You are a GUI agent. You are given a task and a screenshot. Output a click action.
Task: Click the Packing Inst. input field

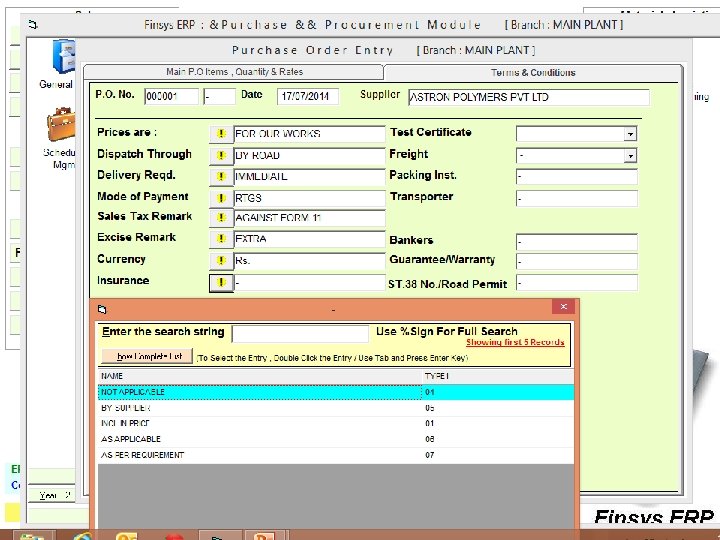(577, 176)
